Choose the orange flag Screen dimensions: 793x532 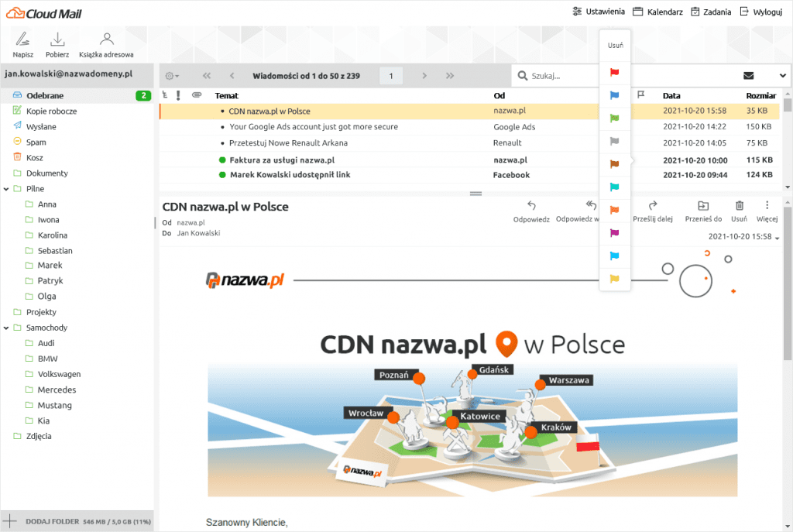tap(614, 210)
